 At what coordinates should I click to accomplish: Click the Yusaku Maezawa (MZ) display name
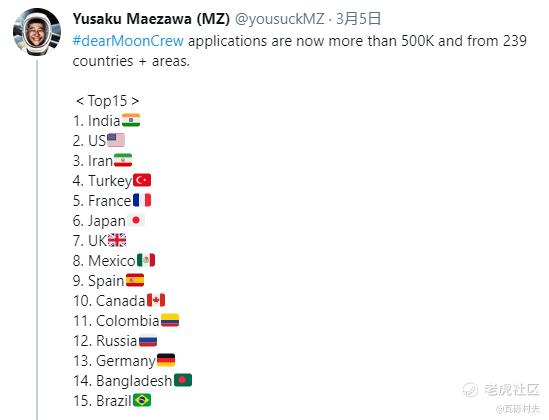(151, 19)
